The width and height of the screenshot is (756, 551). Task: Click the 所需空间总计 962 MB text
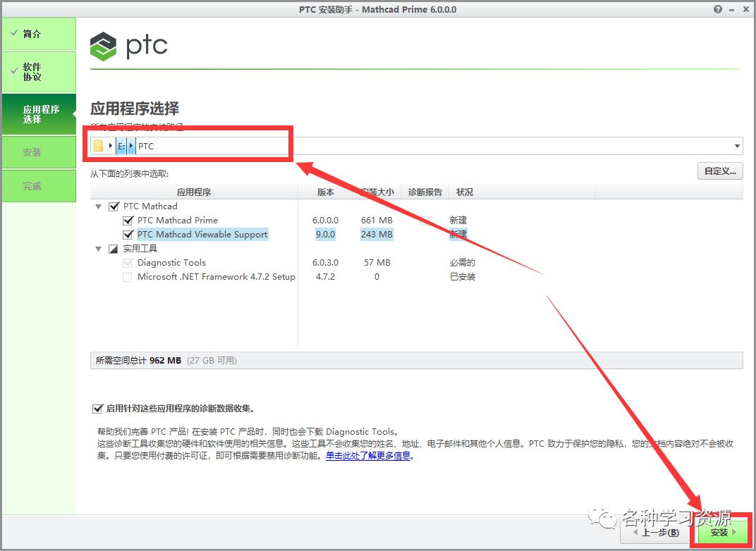click(x=138, y=360)
